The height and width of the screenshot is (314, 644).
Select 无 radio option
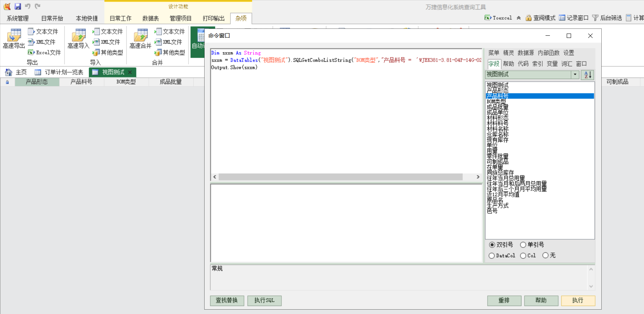click(549, 256)
